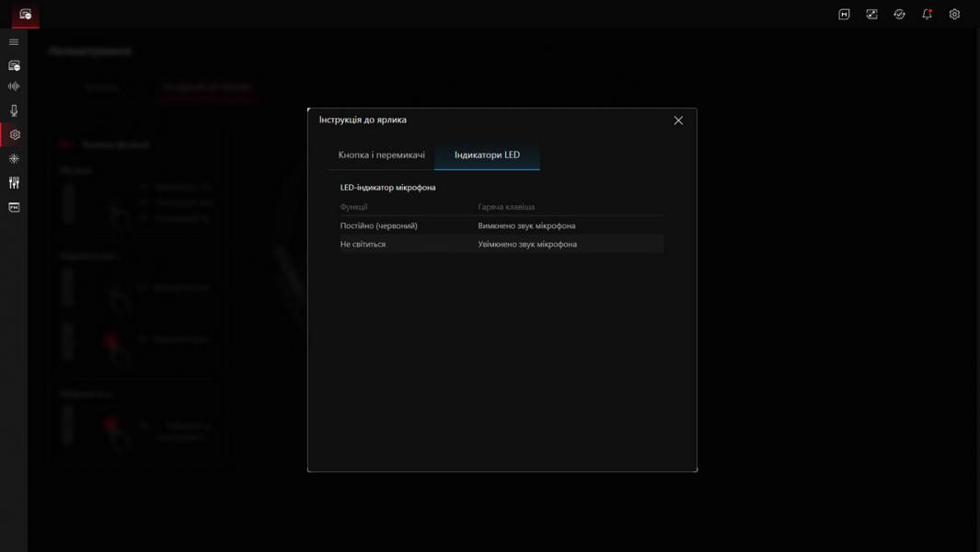The image size is (980, 552).
Task: Open the lighting effects icon in the sidebar
Action: point(14,159)
